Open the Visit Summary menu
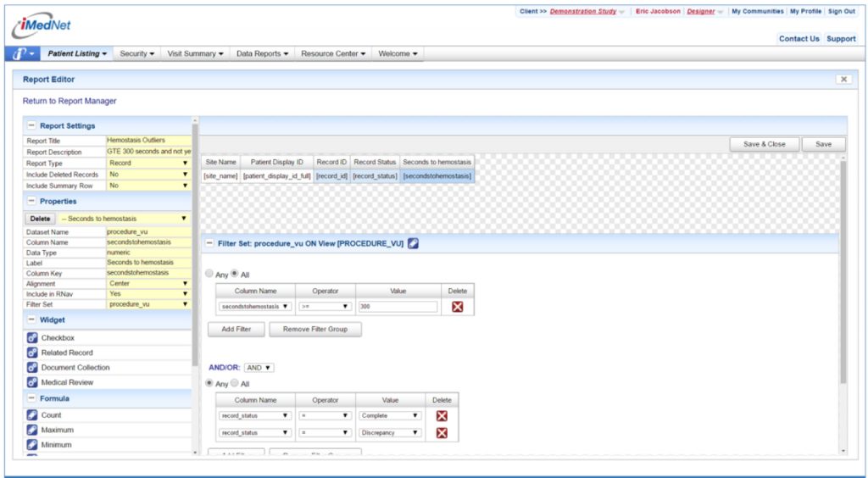 point(195,54)
